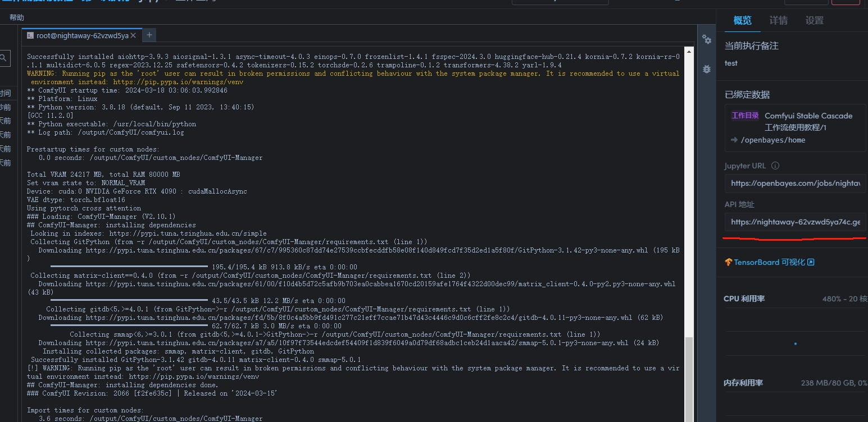Click the terminal icon on the tab
Viewport: 868px width, 422px height.
coord(30,35)
